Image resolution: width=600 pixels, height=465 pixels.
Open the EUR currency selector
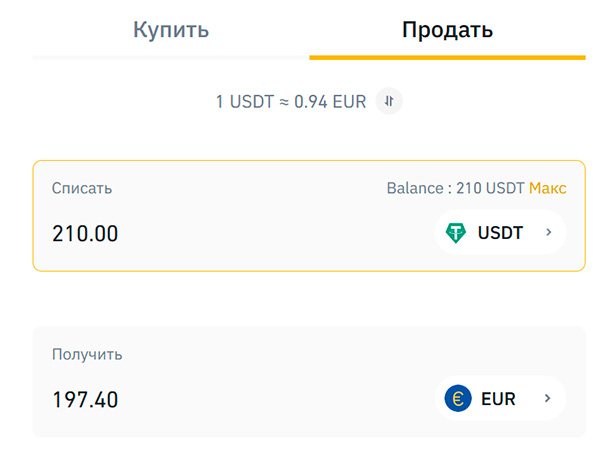tap(500, 399)
